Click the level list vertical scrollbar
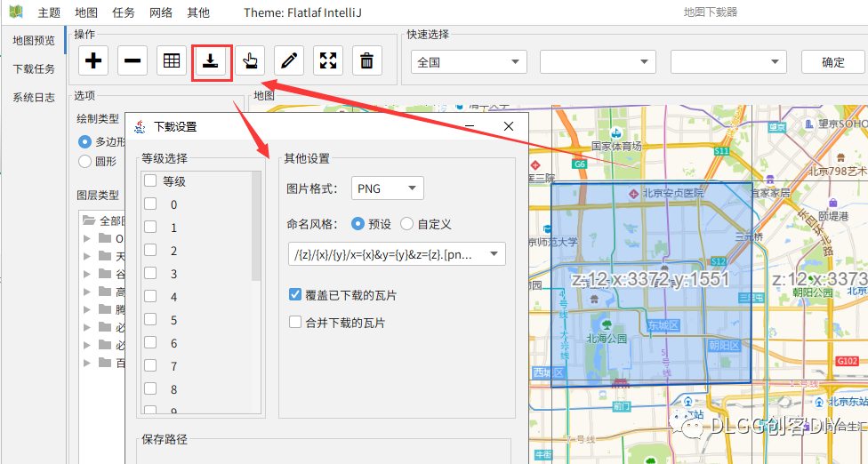Screen dimensions: 868x464 pyautogui.click(x=256, y=227)
